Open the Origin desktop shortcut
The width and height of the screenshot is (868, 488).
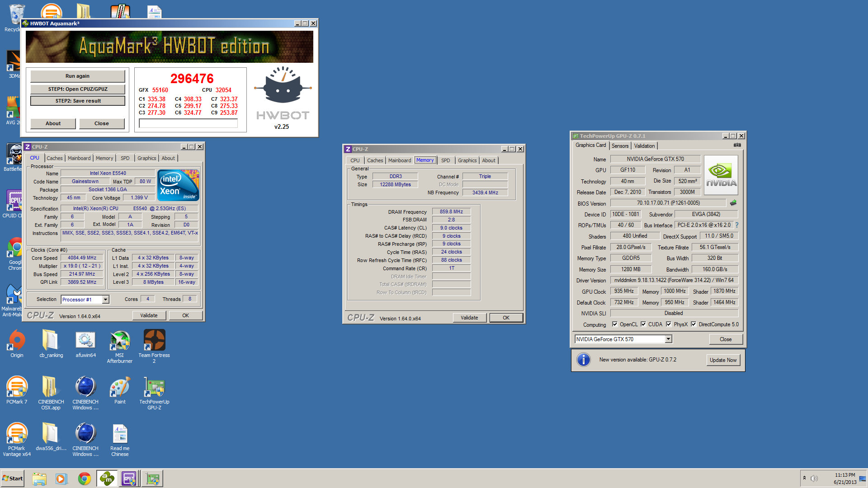tap(17, 344)
